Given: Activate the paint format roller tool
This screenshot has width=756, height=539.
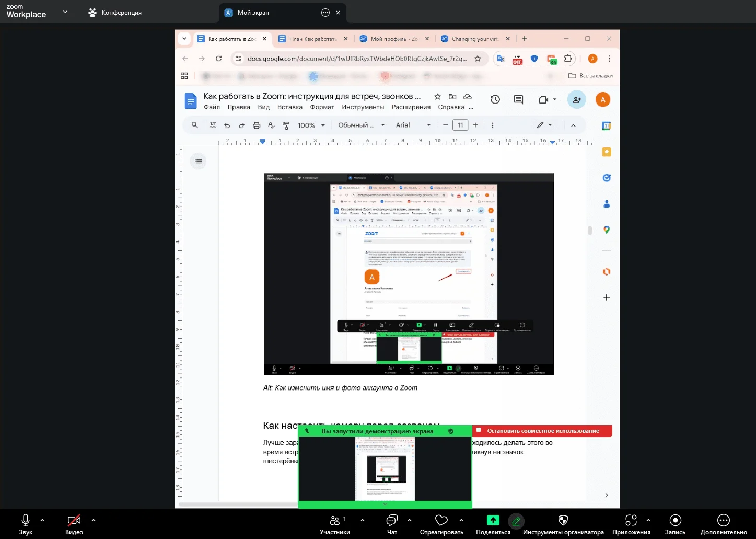Looking at the screenshot, I should pyautogui.click(x=286, y=125).
